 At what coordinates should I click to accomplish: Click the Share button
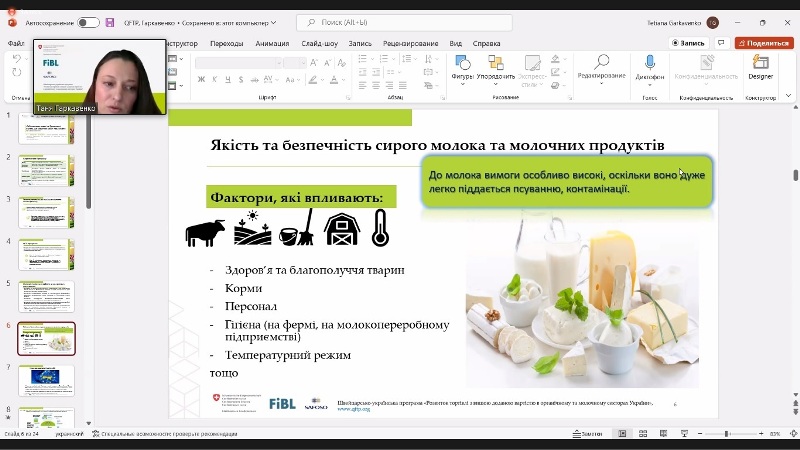(x=764, y=43)
